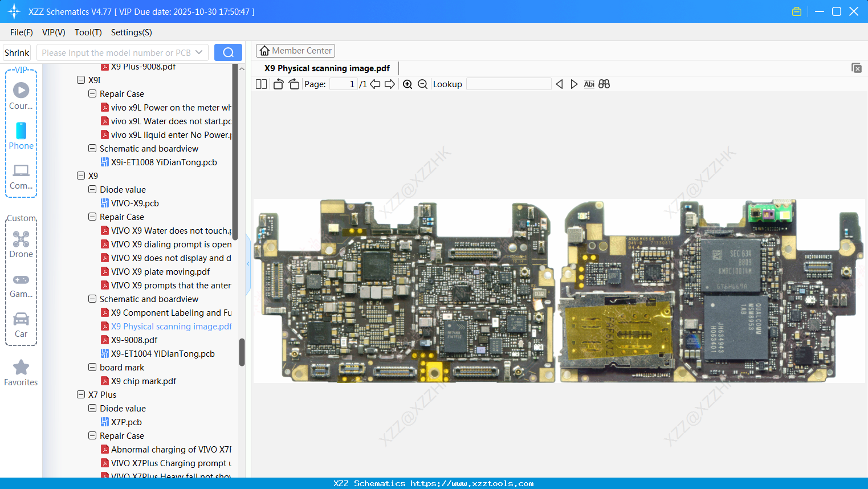Go to the previous page arrow
868x489 pixels.
click(x=375, y=84)
